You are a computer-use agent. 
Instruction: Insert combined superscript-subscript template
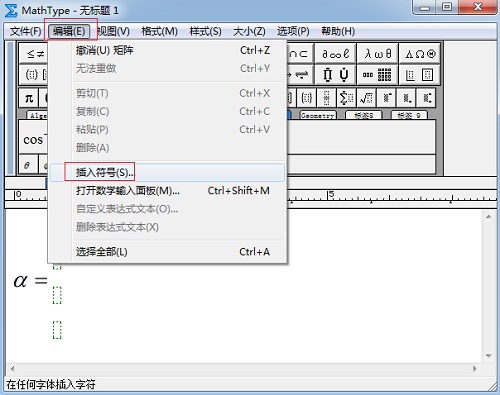(427, 98)
